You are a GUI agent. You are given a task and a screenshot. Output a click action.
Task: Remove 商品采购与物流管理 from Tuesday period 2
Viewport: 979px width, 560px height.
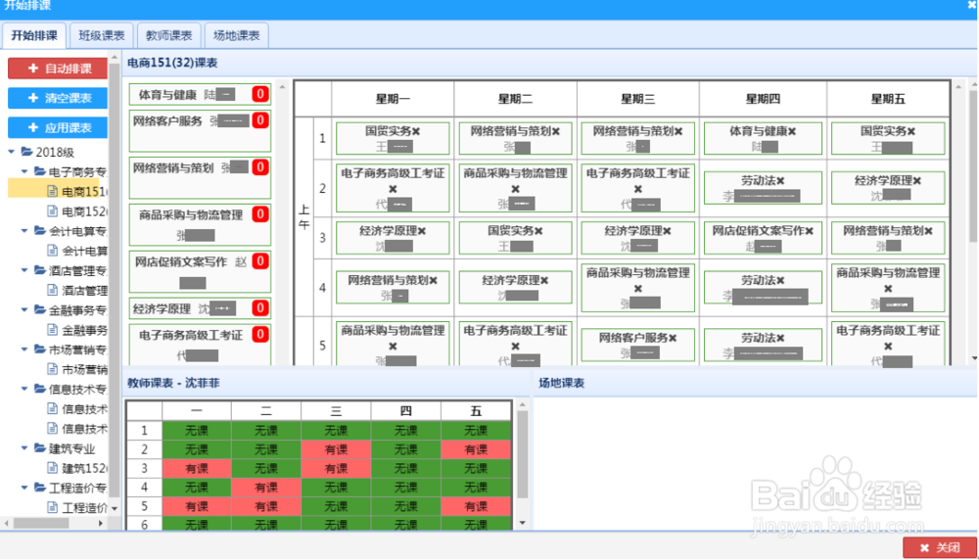click(x=515, y=189)
